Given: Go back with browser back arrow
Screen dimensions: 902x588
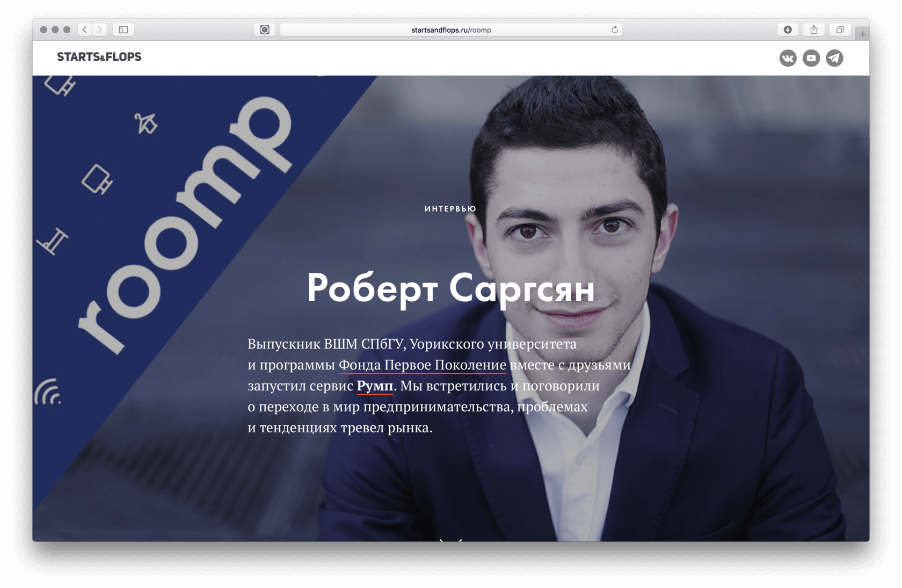Looking at the screenshot, I should tap(85, 30).
